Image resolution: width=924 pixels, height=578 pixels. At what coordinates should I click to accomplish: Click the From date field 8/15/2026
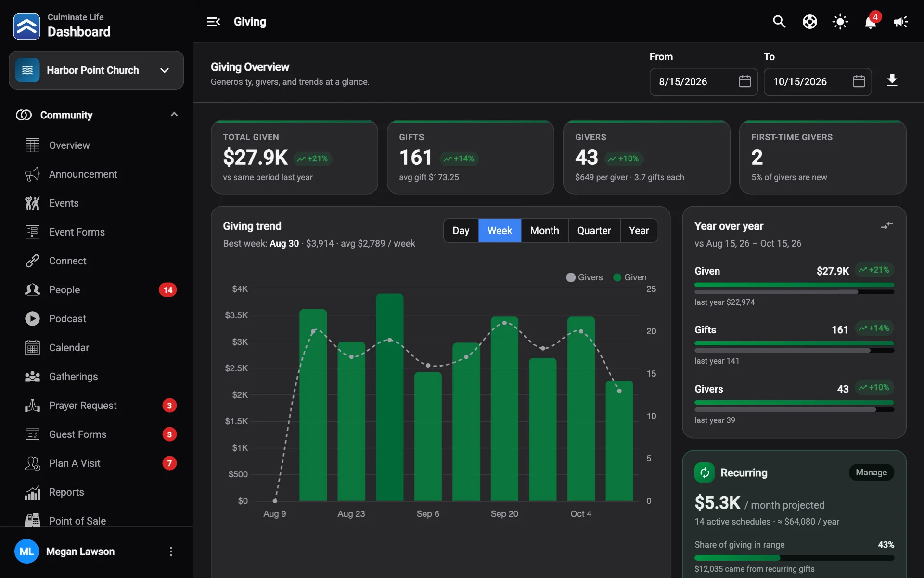coord(703,82)
